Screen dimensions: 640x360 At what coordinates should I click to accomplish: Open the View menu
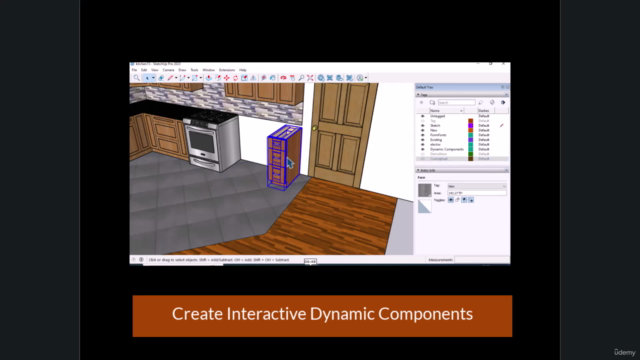pyautogui.click(x=155, y=70)
